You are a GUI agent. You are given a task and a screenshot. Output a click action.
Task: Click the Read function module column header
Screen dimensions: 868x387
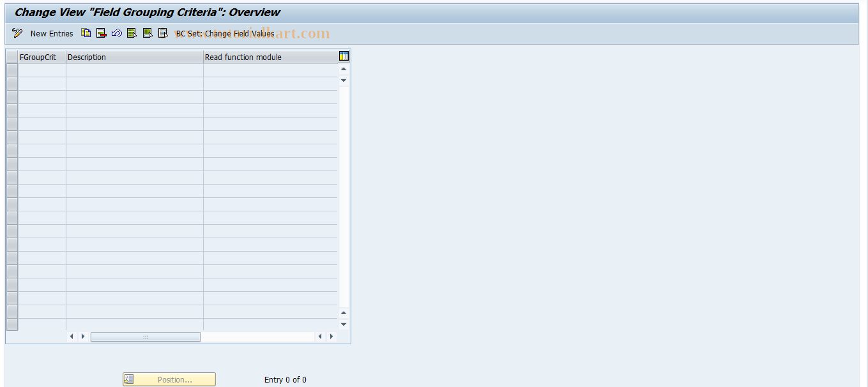click(270, 57)
